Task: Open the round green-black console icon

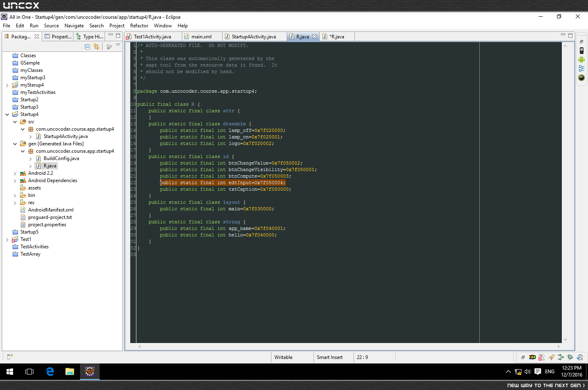Action: [581, 78]
